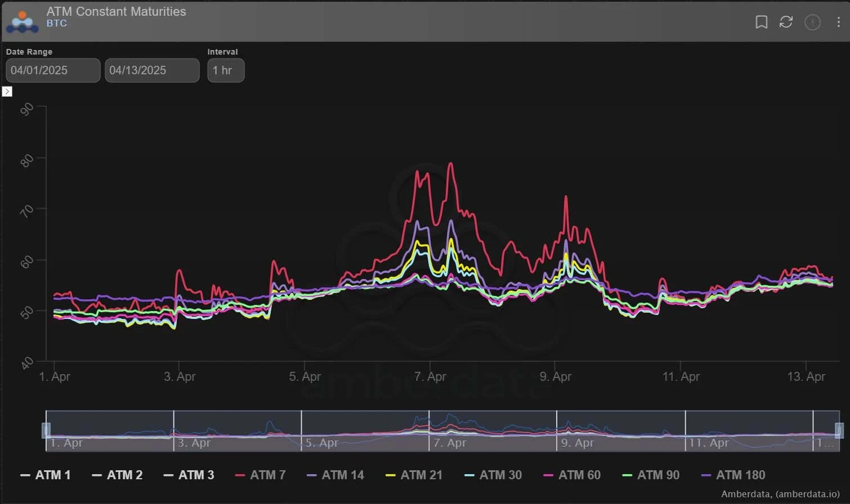Viewport: 850px width, 504px height.
Task: Edit the start date 04/01/2025 field
Action: pos(53,70)
